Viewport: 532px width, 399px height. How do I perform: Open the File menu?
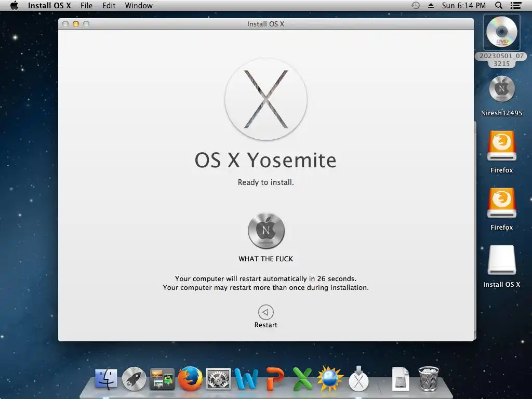[x=86, y=5]
